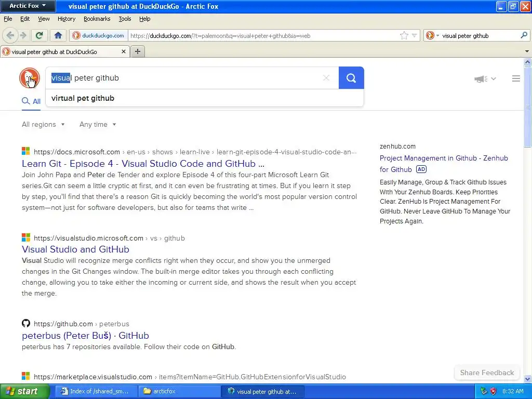
Task: Click the Share Feedback button
Action: [x=487, y=373]
